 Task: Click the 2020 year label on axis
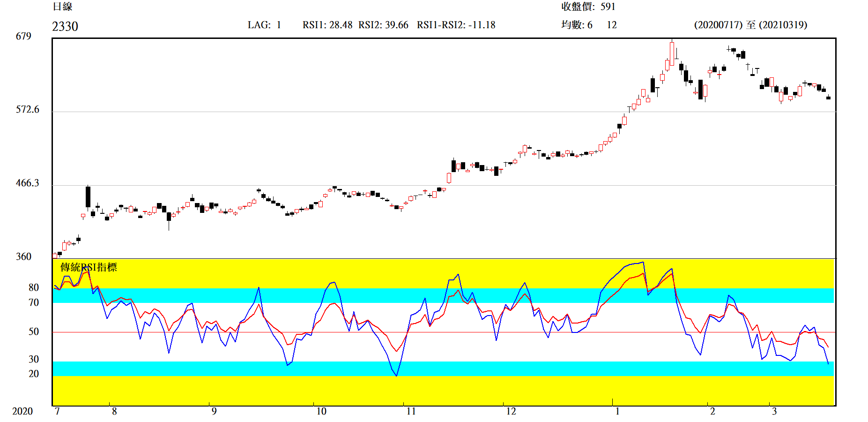pos(22,411)
